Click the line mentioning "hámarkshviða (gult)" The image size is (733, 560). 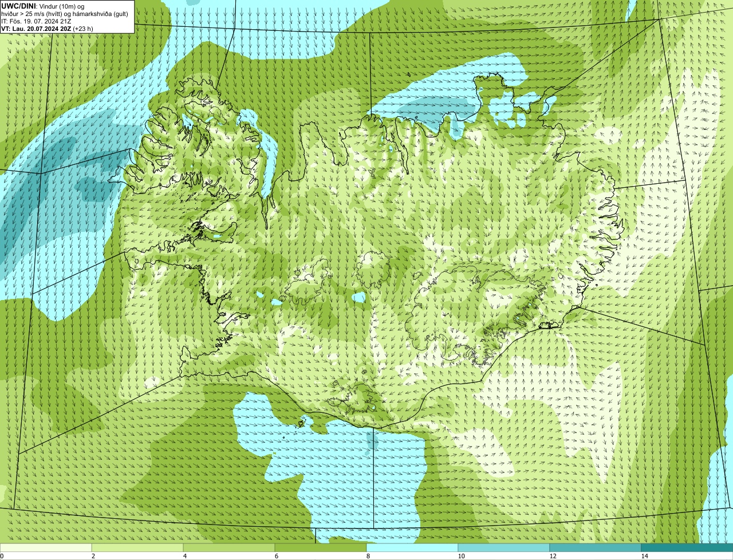[65, 13]
